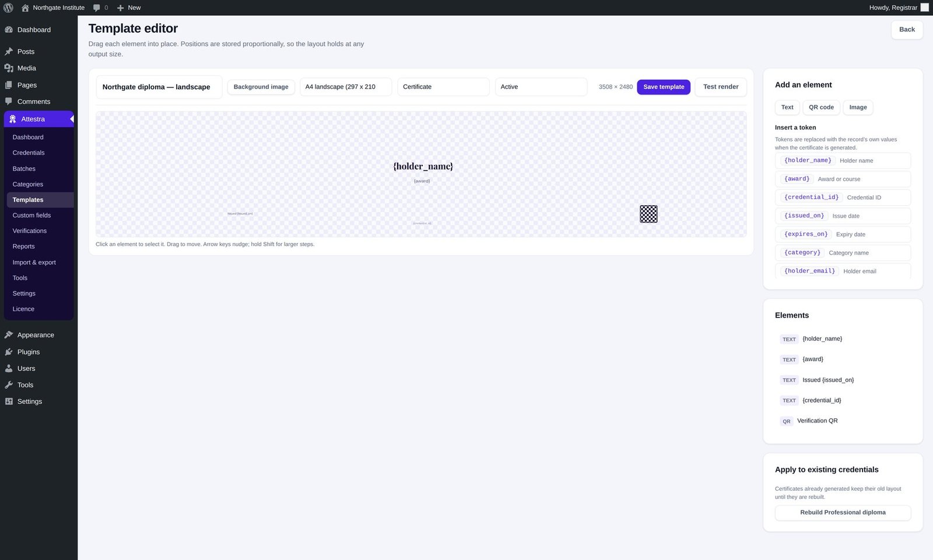933x560 pixels.
Task: Click the Pages icon in sidebar
Action: point(9,85)
